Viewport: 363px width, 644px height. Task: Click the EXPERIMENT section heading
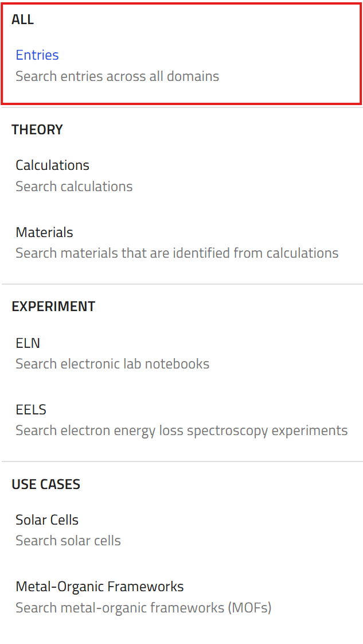53,307
